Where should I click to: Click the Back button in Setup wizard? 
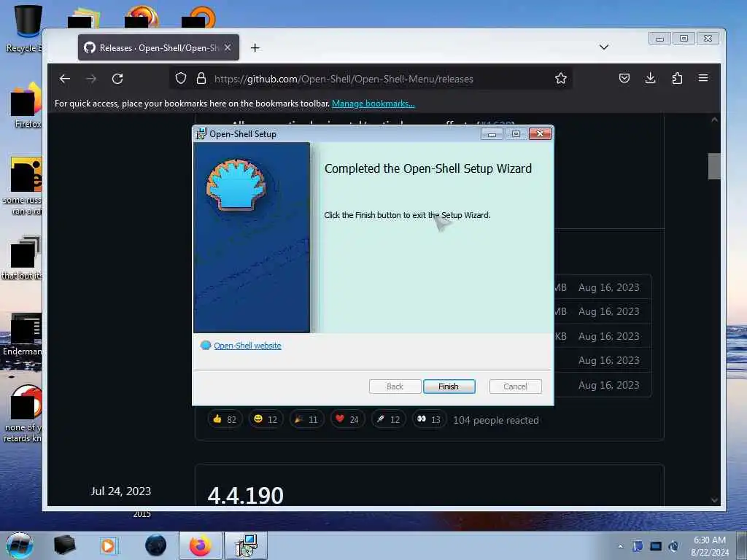point(395,386)
